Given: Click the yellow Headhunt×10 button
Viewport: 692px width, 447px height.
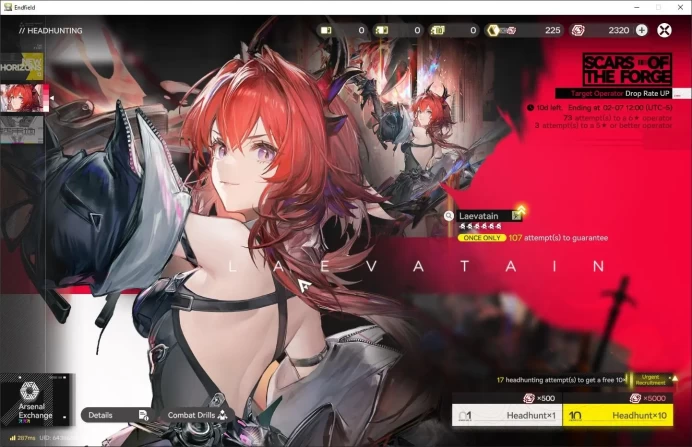Looking at the screenshot, I should 618,415.
